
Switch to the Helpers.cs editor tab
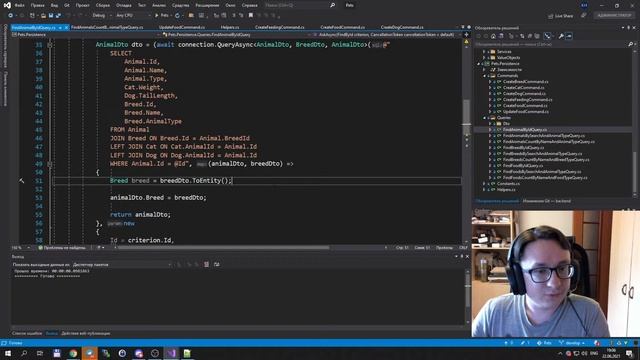coord(230,27)
